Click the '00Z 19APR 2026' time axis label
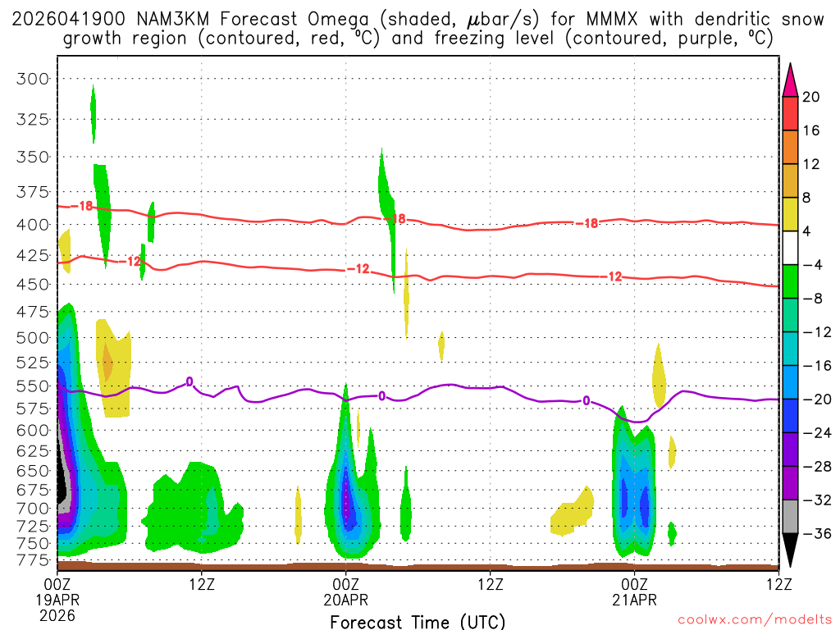 pos(57,600)
